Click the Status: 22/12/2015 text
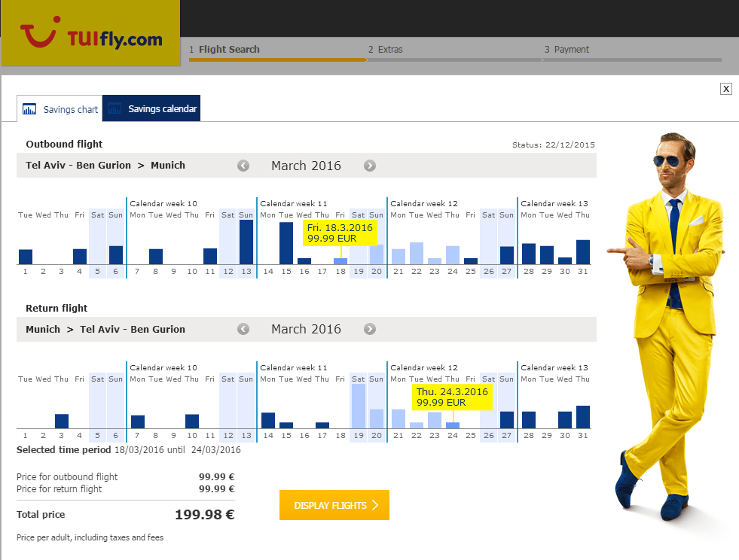 (553, 145)
